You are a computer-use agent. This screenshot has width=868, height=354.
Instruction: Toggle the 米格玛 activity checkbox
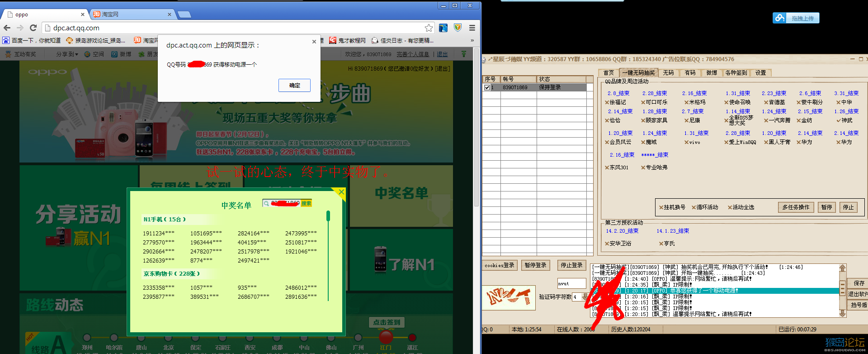687,102
